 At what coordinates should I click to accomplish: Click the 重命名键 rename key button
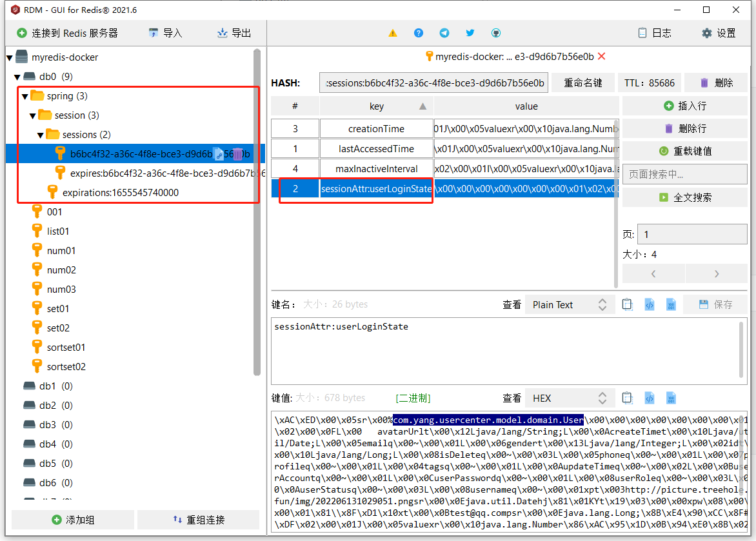582,83
